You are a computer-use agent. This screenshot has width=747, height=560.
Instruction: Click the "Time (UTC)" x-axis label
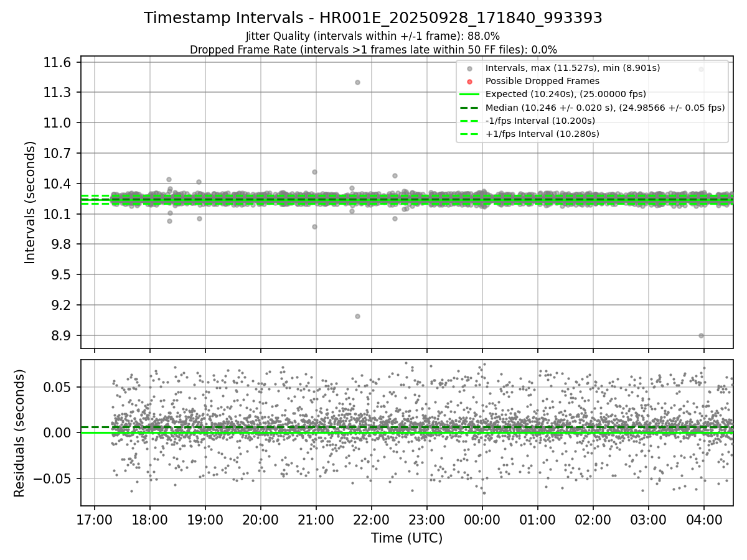406,538
